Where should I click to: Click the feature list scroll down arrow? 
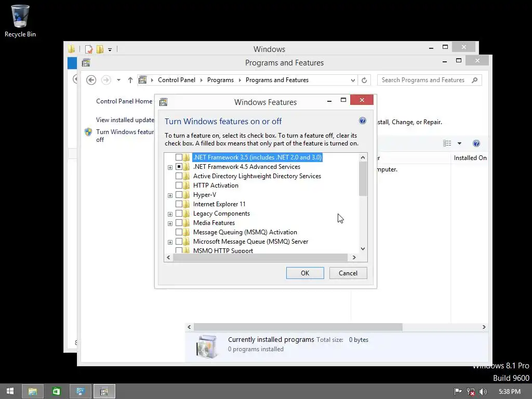[363, 249]
